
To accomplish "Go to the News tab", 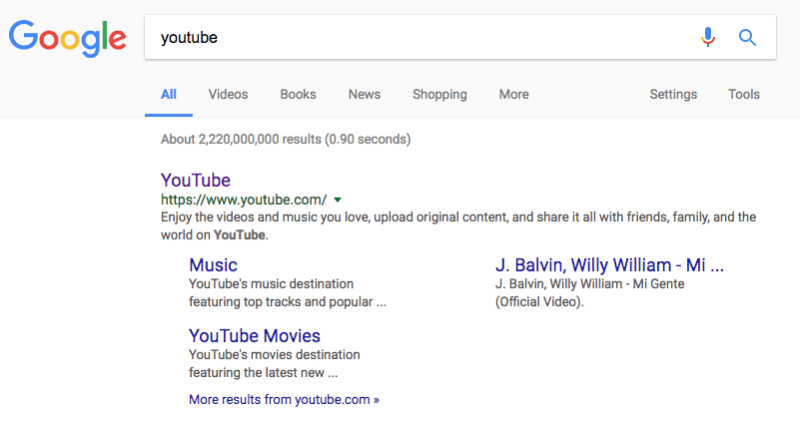I will [x=364, y=94].
